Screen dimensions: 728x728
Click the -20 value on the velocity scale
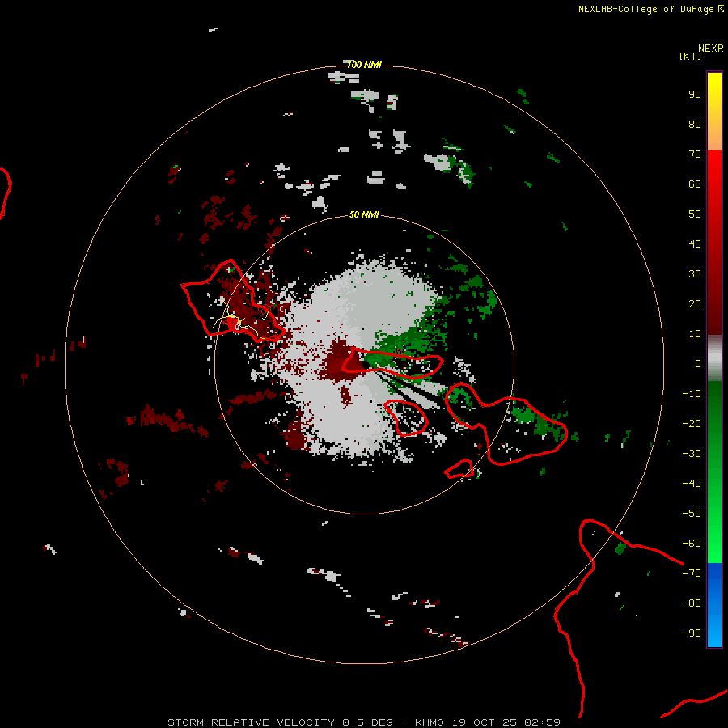(692, 424)
